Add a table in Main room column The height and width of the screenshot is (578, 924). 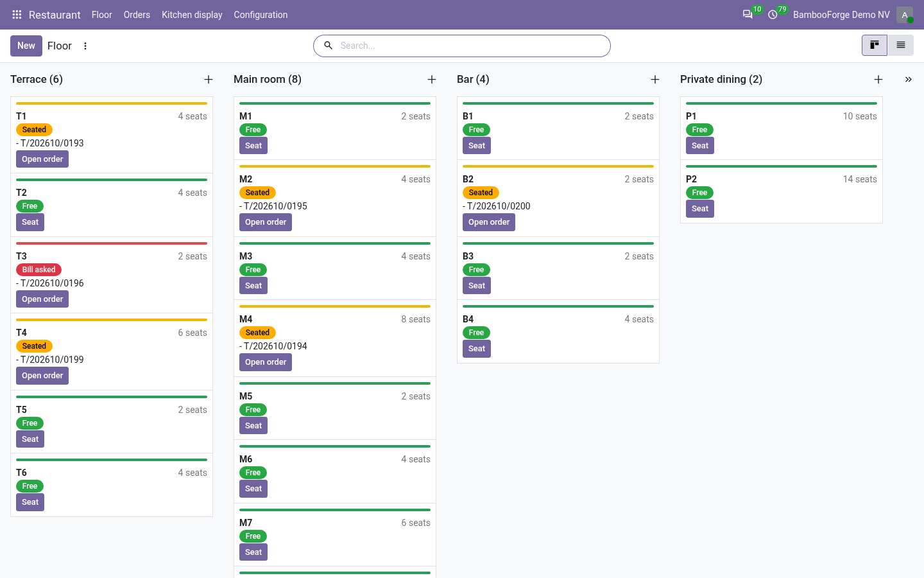coord(432,80)
